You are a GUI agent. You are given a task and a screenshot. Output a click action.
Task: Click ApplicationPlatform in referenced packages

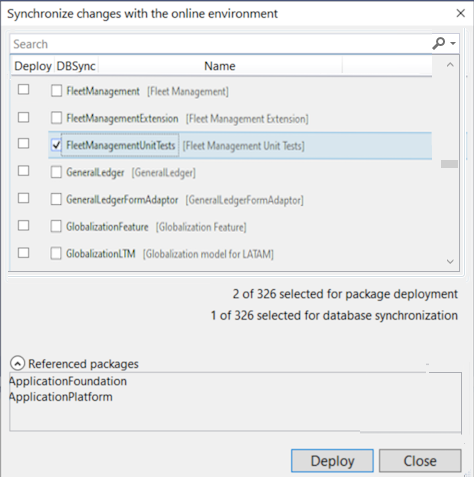pyautogui.click(x=61, y=397)
